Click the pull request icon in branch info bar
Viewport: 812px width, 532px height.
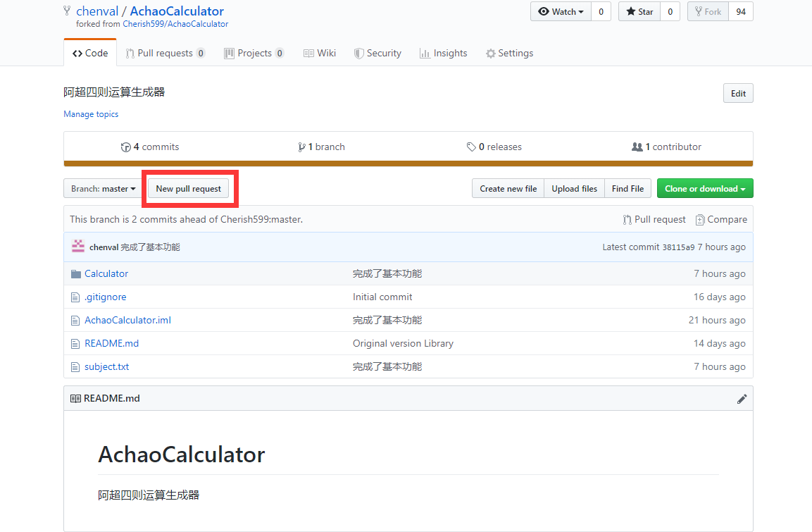pyautogui.click(x=627, y=220)
